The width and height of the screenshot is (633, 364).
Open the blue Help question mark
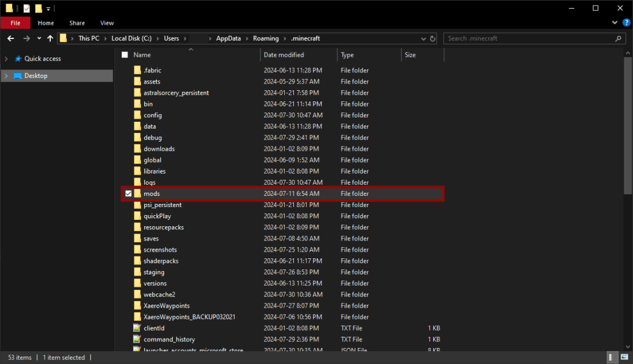(625, 23)
